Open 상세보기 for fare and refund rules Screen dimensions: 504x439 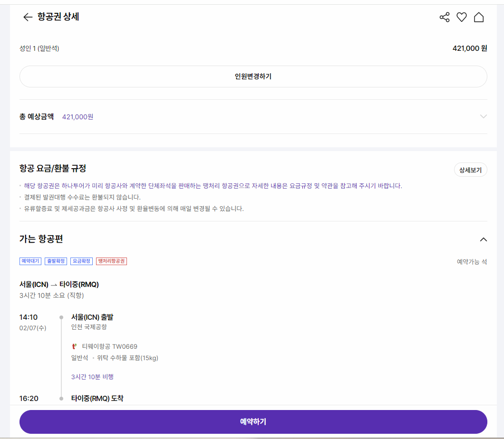[x=470, y=170]
